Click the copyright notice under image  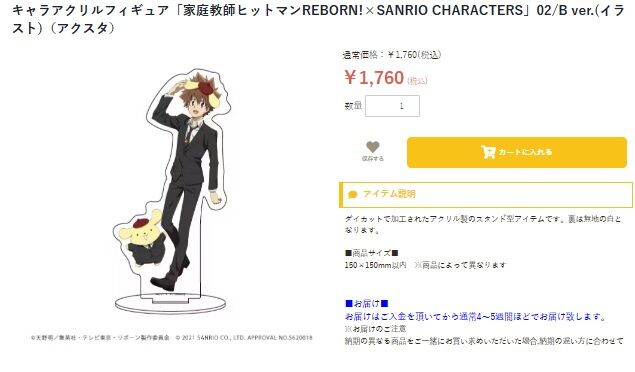coord(172,338)
